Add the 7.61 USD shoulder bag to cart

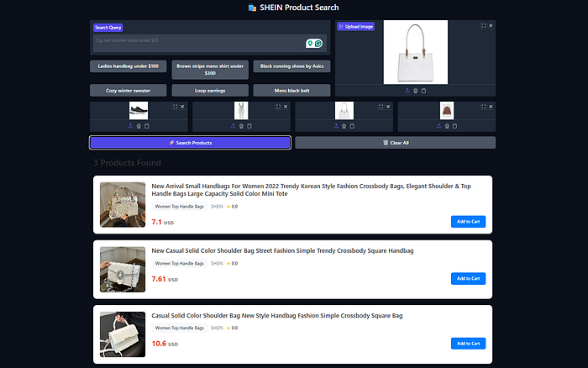click(x=468, y=279)
